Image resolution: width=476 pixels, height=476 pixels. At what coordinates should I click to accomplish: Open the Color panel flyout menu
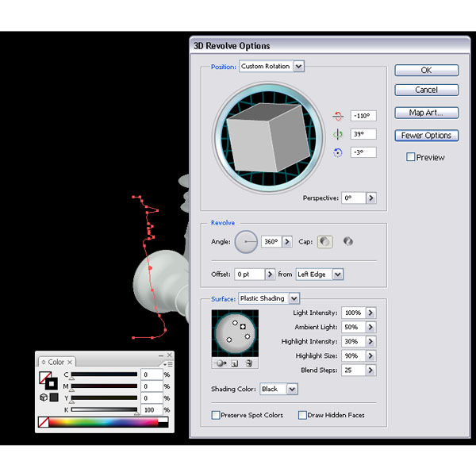click(168, 364)
